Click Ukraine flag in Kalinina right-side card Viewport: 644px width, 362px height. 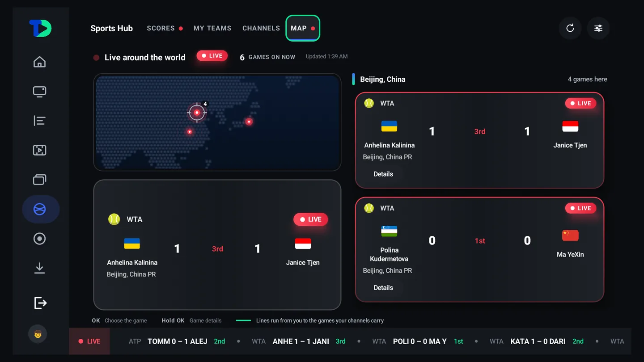point(389,126)
